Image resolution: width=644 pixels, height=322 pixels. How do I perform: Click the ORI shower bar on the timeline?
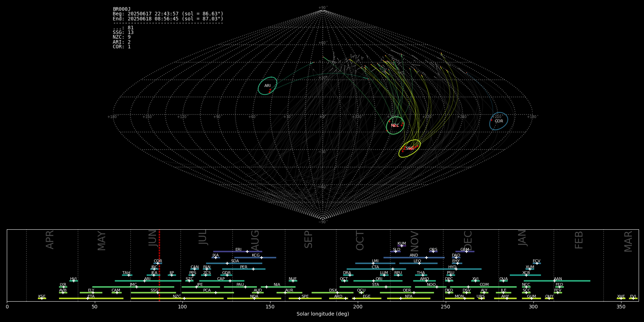coord(378,281)
